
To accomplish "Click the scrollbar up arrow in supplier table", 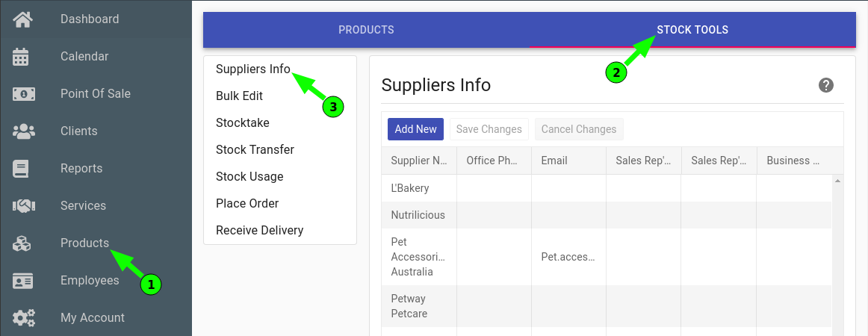I will [837, 181].
